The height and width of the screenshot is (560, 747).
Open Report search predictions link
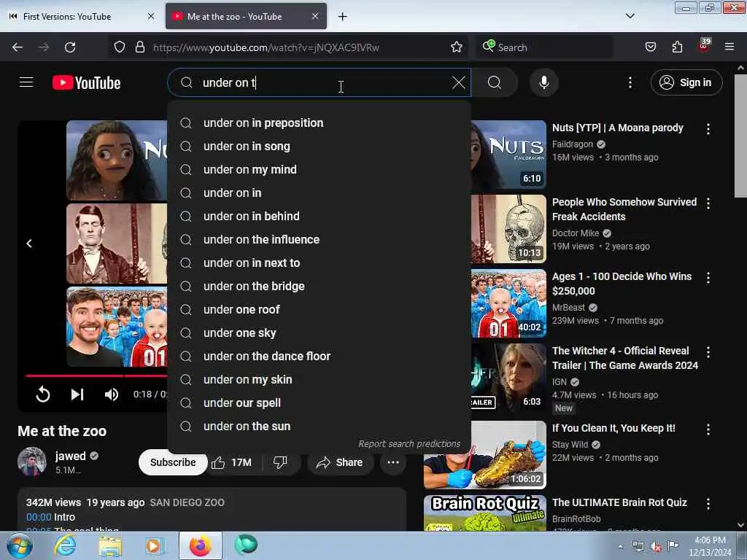point(409,444)
